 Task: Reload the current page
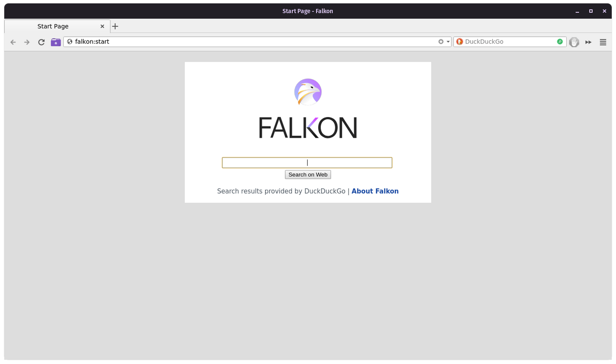click(x=41, y=42)
